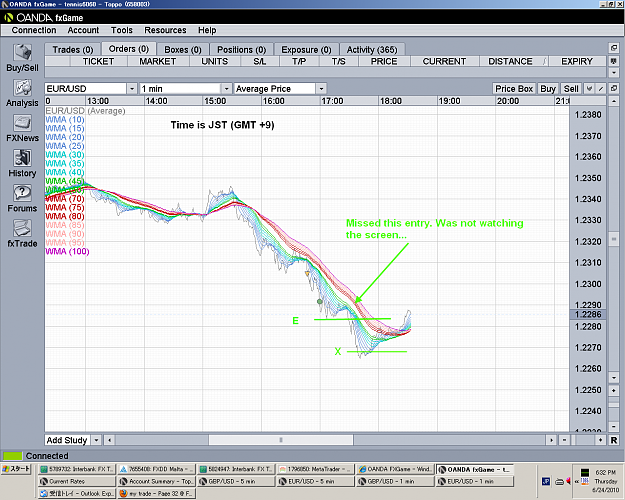Switch to the Positions (0) tab

[242, 49]
